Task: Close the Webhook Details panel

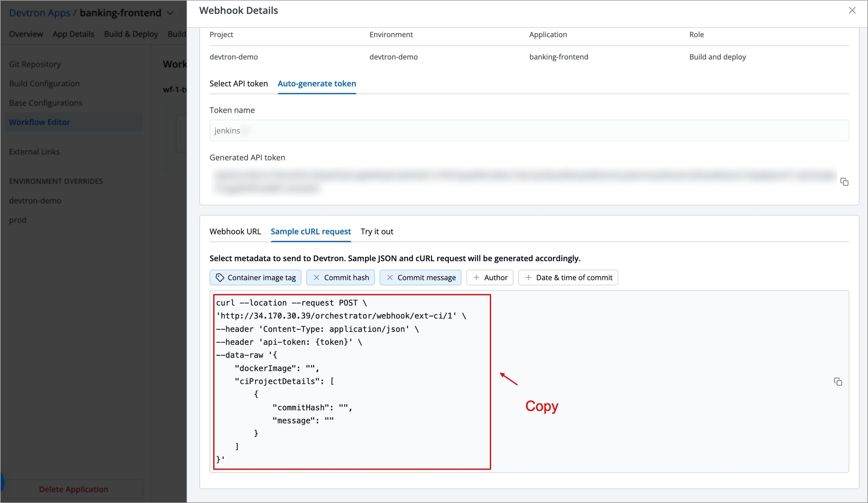Action: [852, 11]
